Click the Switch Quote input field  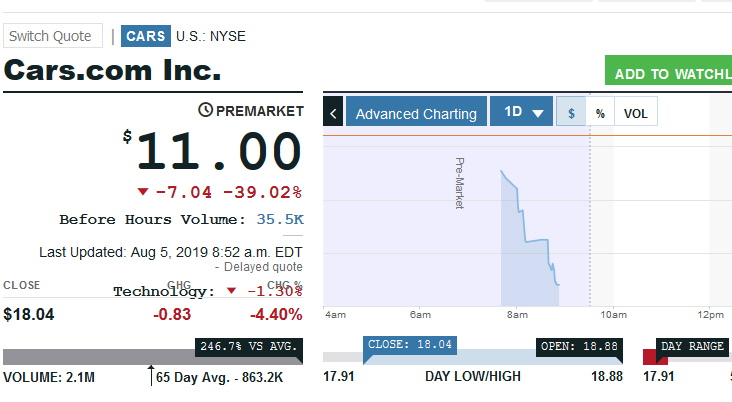coord(54,36)
